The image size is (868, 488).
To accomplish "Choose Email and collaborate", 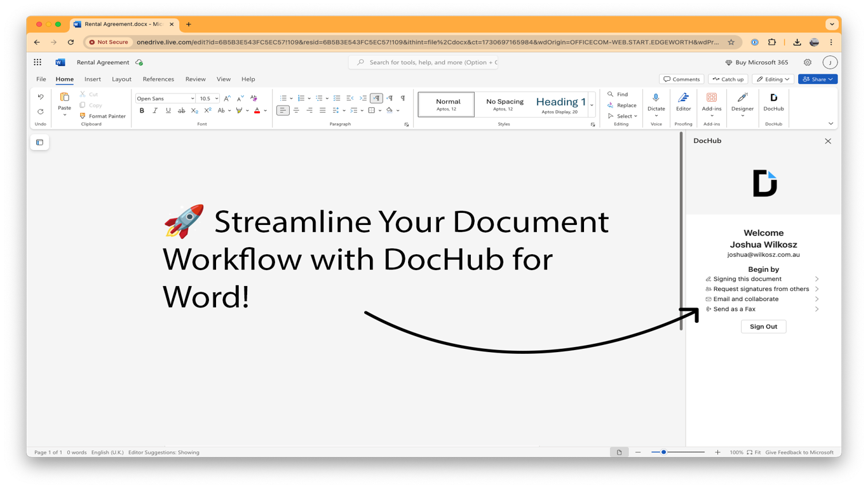I will tap(763, 299).
